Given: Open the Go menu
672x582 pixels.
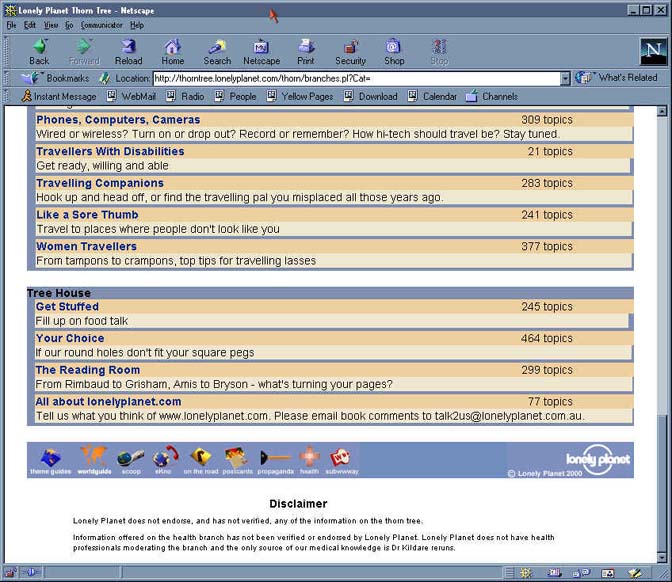Looking at the screenshot, I should 69,25.
